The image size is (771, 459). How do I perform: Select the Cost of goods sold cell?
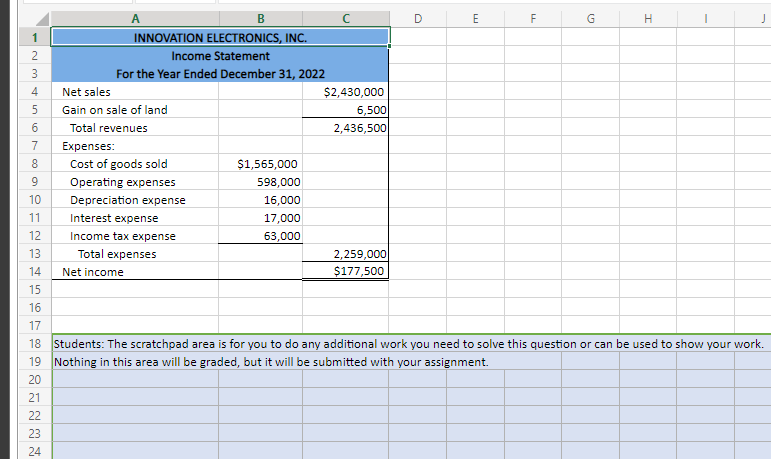135,164
